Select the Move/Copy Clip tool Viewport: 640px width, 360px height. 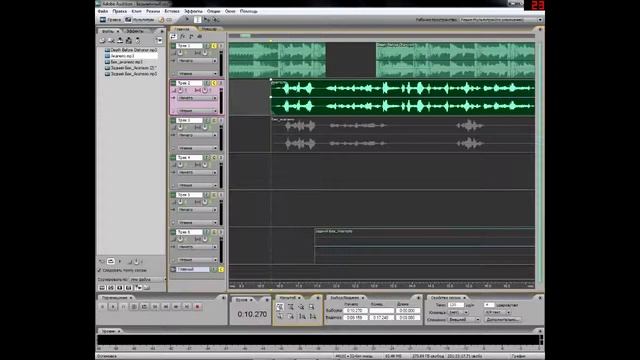207,20
